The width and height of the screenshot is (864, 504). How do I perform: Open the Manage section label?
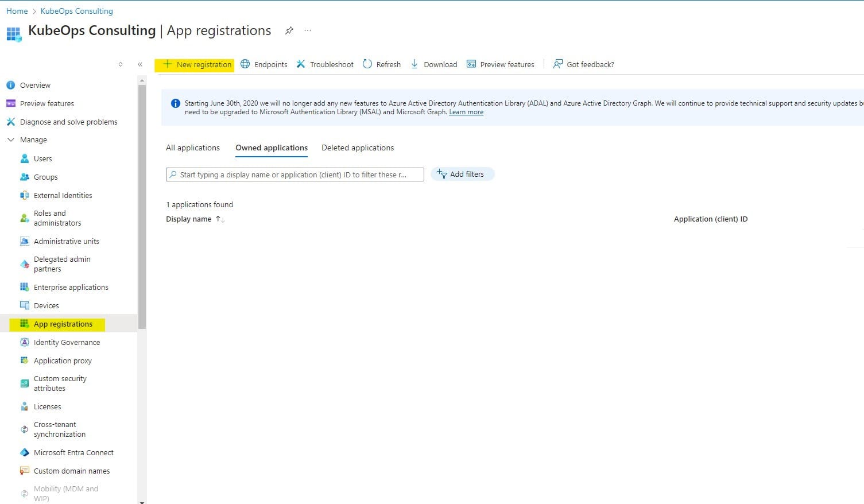coord(33,139)
